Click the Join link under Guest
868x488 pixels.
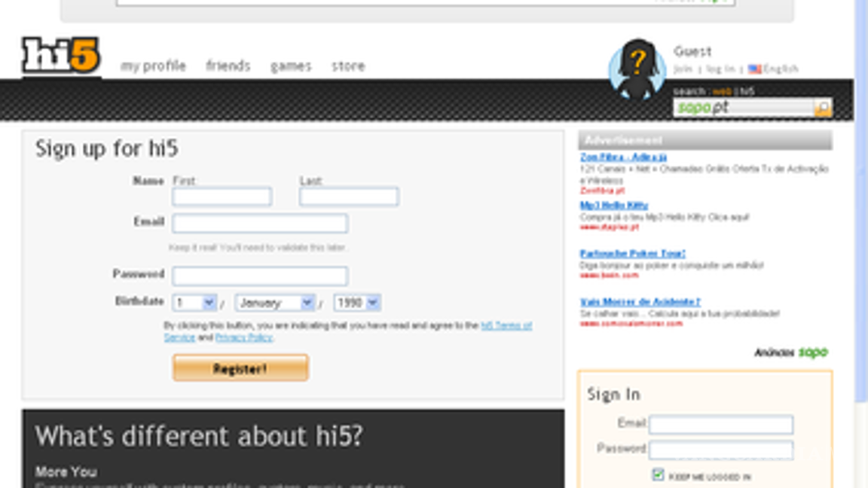pos(683,69)
